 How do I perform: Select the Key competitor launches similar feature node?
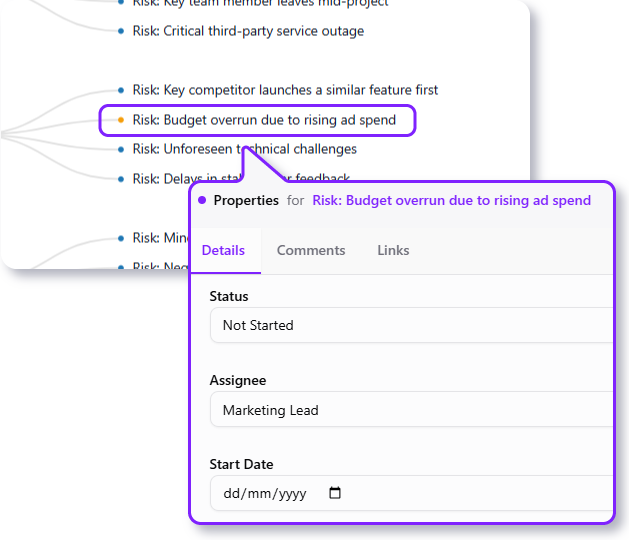285,90
